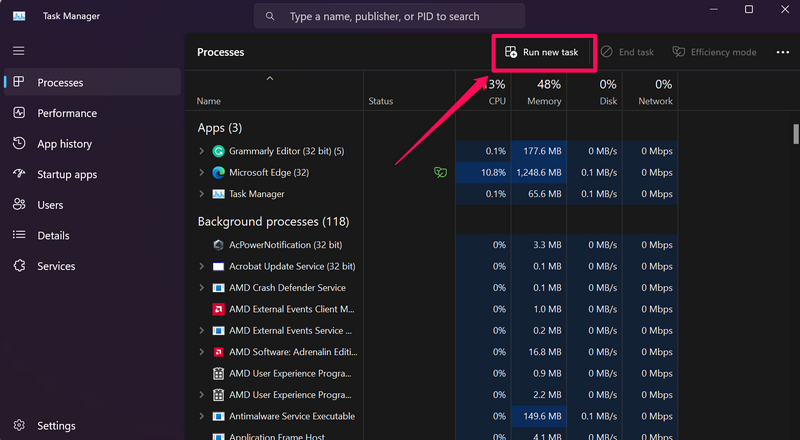Expand the Grammarly Editor process group
The image size is (800, 440).
click(202, 151)
